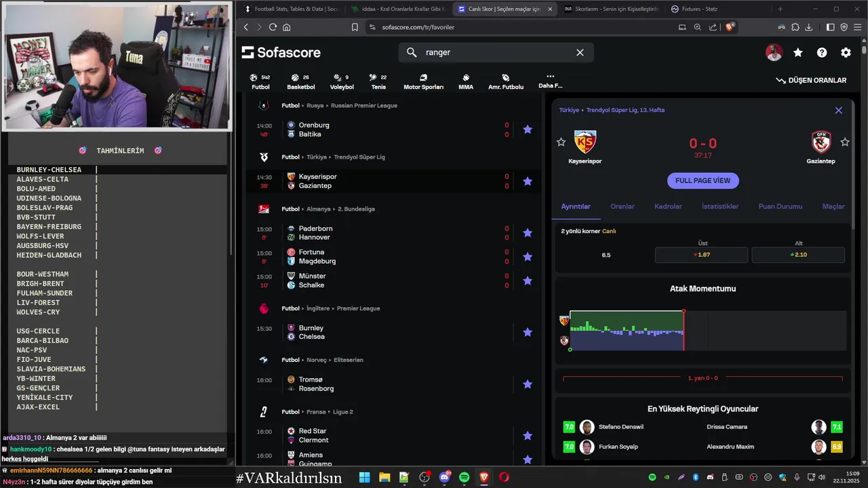Open Sofascore settings gear
Image resolution: width=868 pixels, height=488 pixels.
tap(846, 52)
